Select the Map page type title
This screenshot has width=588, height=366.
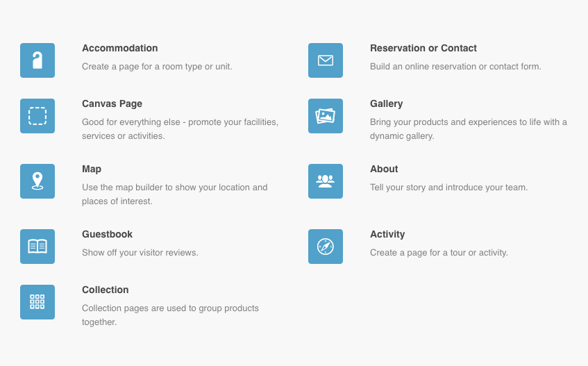(92, 169)
